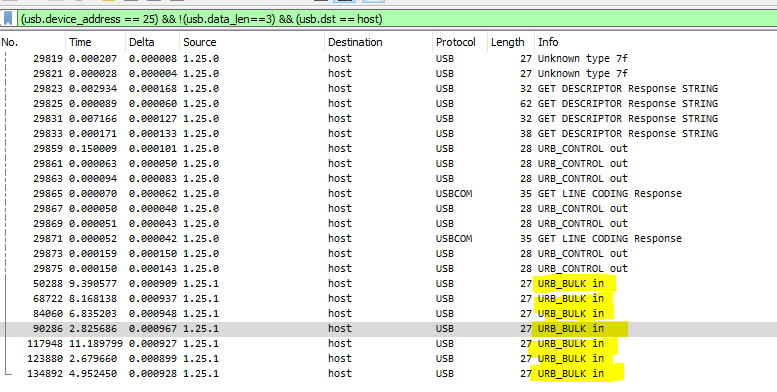Open the display filter bookmark menu
777x392 pixels.
click(x=8, y=19)
